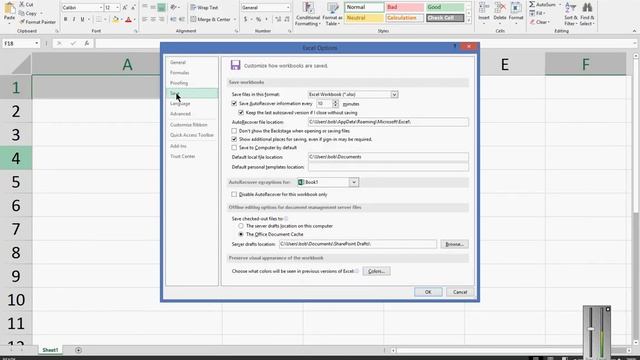Toggle Show additional places for saving checkbox
Viewport: 640px width, 360px height.
click(234, 139)
